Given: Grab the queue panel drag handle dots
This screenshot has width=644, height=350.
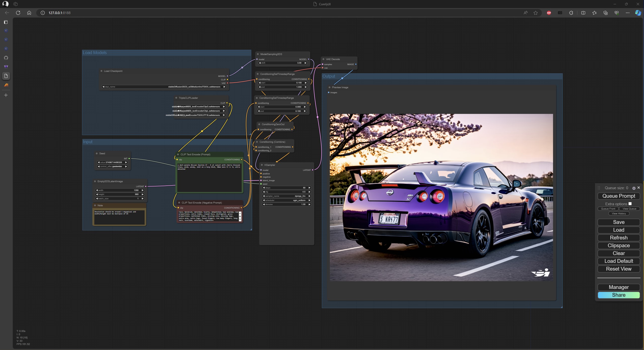Looking at the screenshot, I should point(599,188).
